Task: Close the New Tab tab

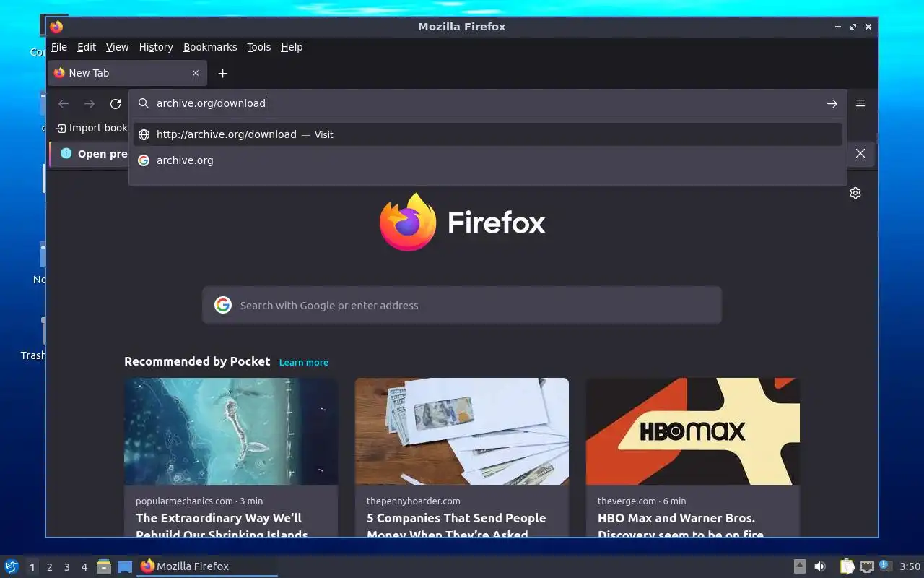Action: click(196, 73)
